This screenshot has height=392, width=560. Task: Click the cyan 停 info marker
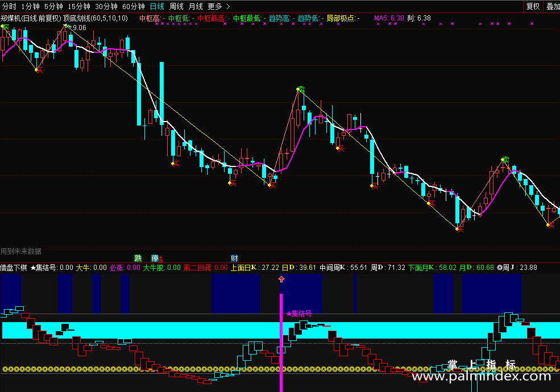155,258
